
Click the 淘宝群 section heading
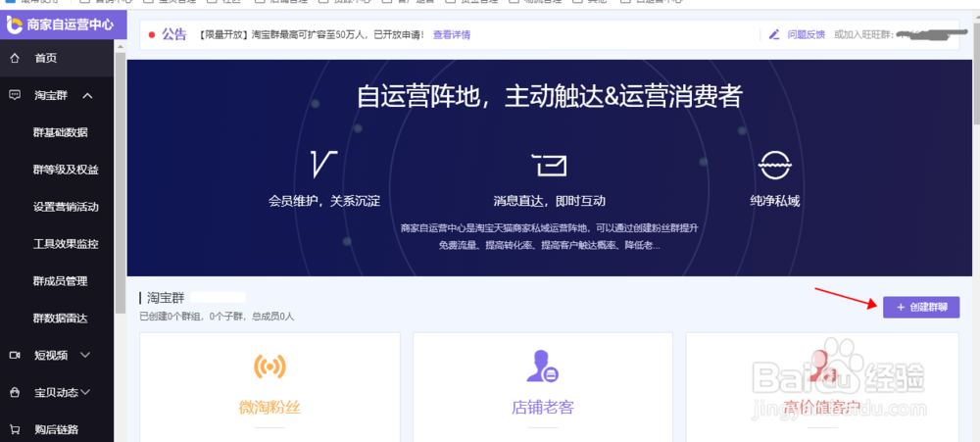pyautogui.click(x=165, y=298)
